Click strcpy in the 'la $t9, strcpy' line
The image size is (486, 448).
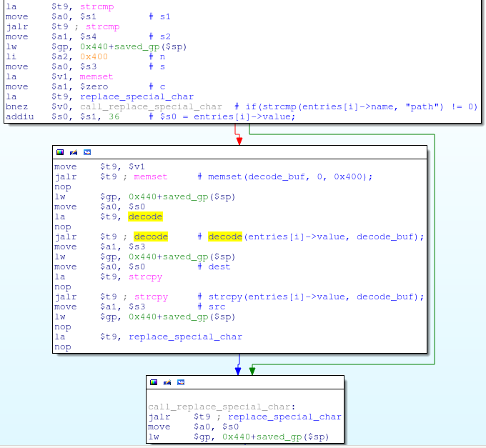click(145, 277)
